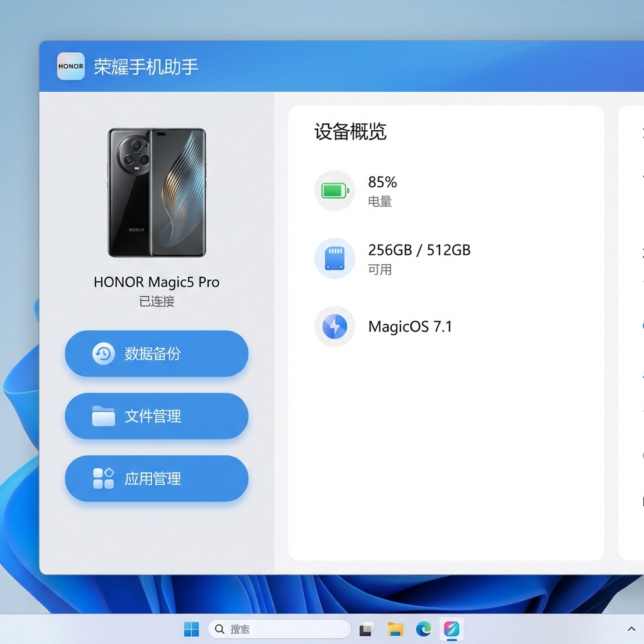
Task: Open File Explorer from the taskbar
Action: point(395,629)
